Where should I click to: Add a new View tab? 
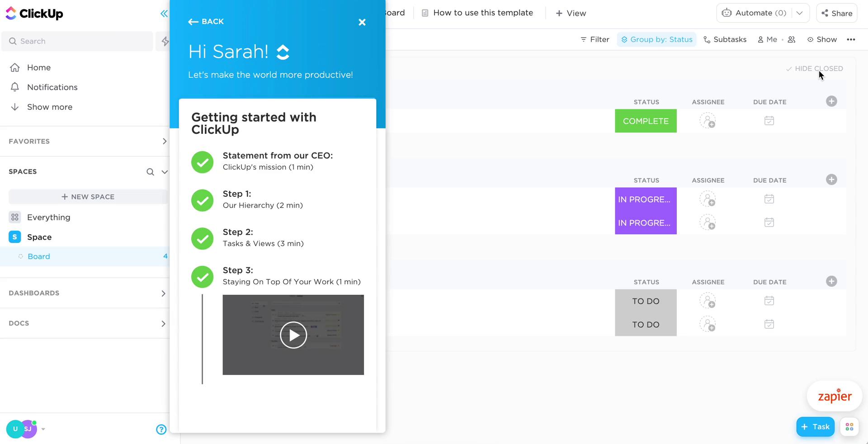point(571,13)
